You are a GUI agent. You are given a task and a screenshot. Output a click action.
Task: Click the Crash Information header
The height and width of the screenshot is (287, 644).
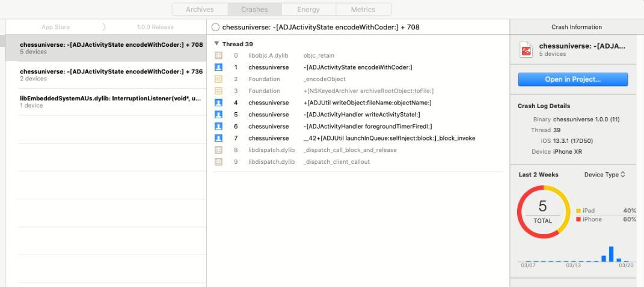577,27
